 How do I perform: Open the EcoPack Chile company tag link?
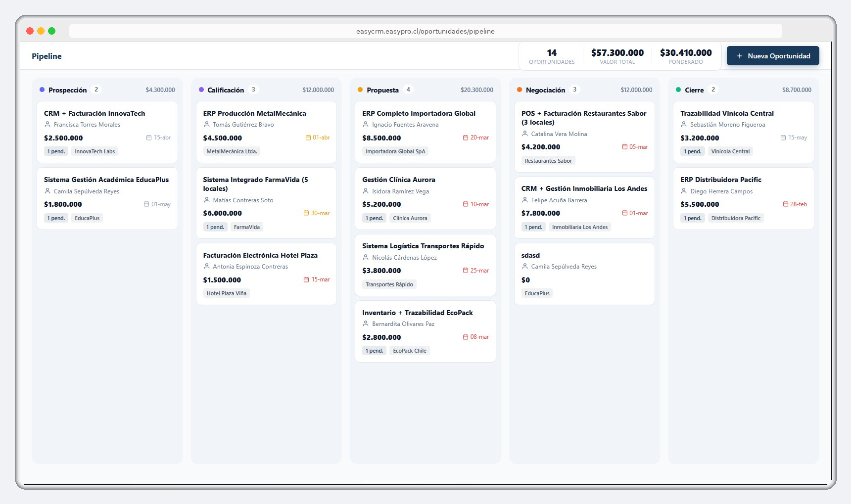coord(409,351)
